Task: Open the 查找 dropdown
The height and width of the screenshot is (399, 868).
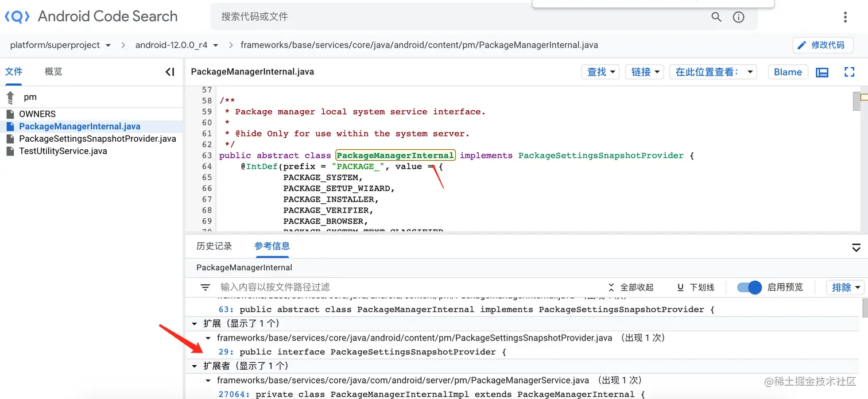Action: [x=600, y=72]
